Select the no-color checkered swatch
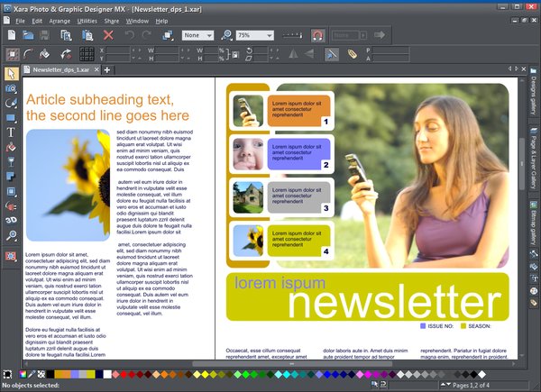541x392 pixels. coord(41,374)
